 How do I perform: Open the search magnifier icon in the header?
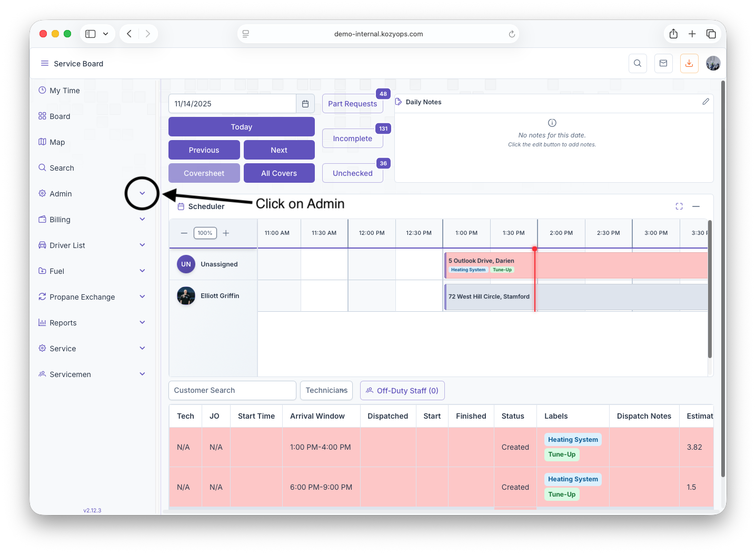coord(638,64)
